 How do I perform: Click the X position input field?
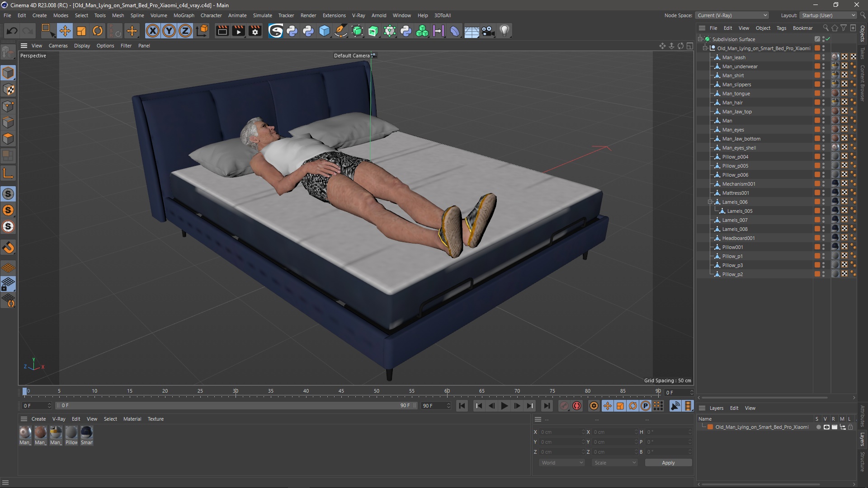[561, 432]
